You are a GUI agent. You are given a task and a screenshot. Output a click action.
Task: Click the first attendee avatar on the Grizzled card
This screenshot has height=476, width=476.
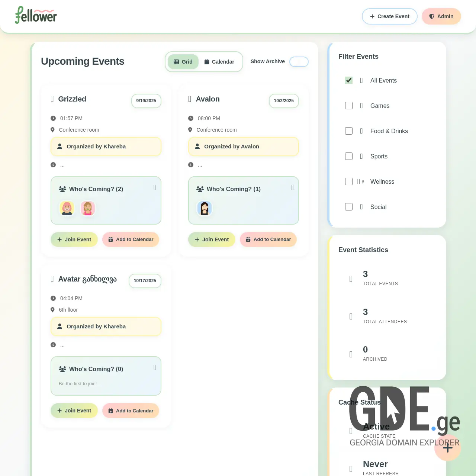click(x=67, y=209)
